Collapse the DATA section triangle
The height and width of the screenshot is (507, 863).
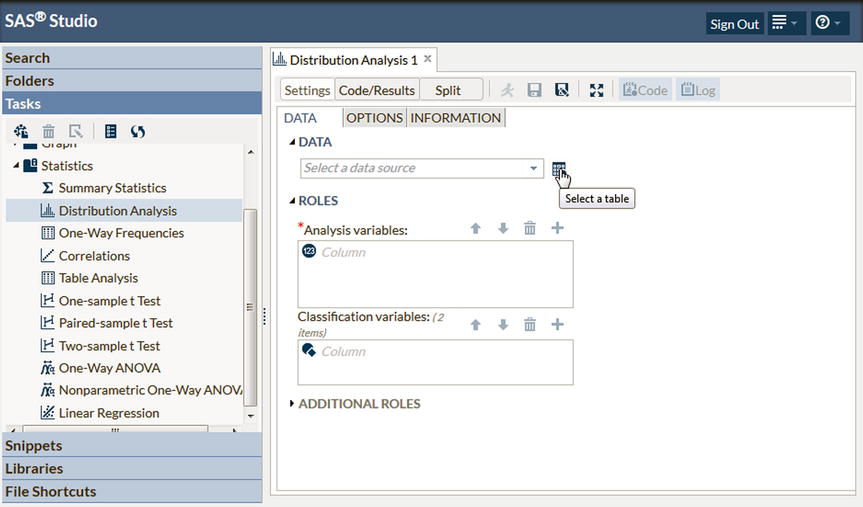(x=292, y=142)
